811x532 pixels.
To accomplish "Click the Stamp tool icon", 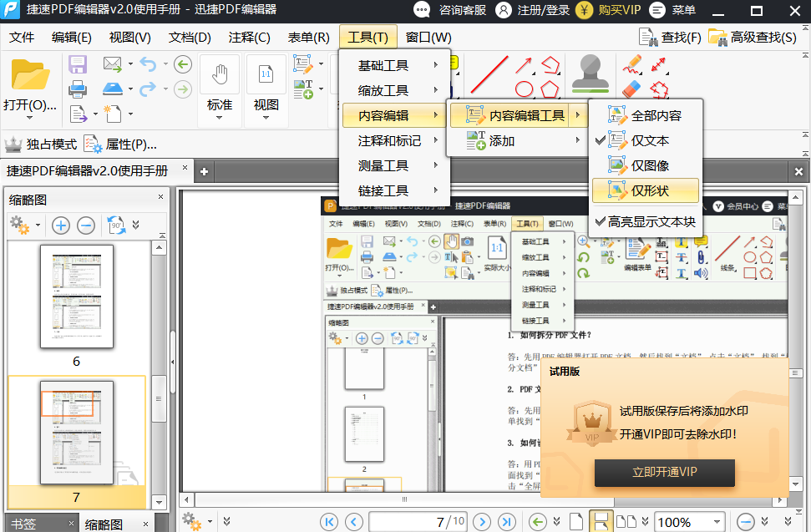I will (591, 73).
